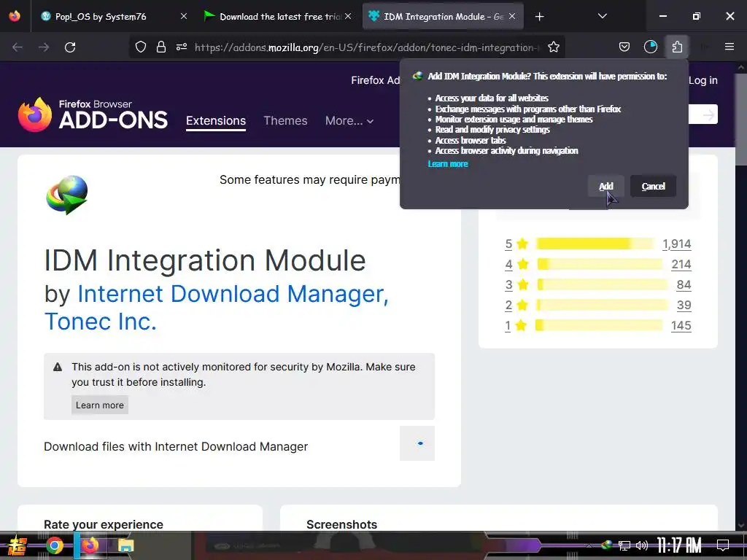The width and height of the screenshot is (747, 560).
Task: Click the 84 review count
Action: click(684, 285)
